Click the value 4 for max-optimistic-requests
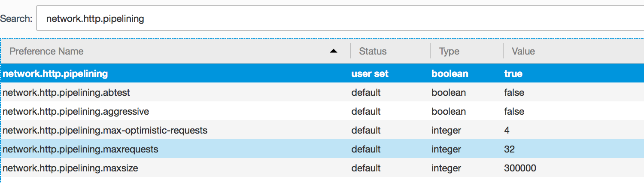 507,131
